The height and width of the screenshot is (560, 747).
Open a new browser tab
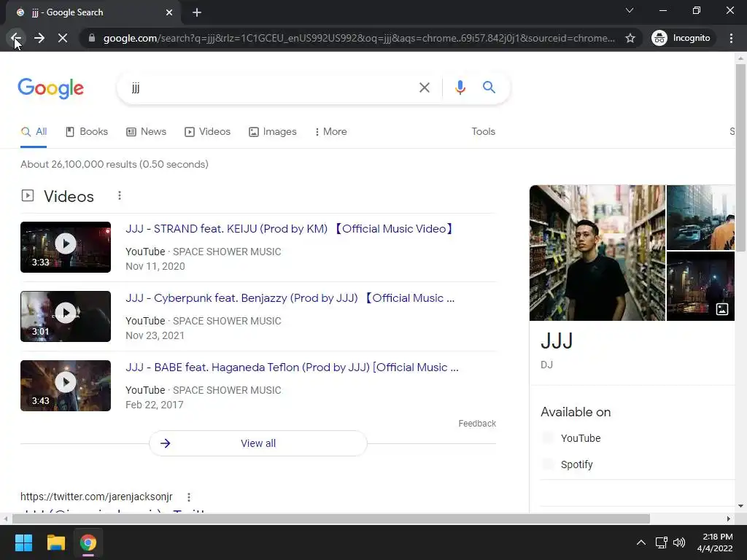point(197,12)
